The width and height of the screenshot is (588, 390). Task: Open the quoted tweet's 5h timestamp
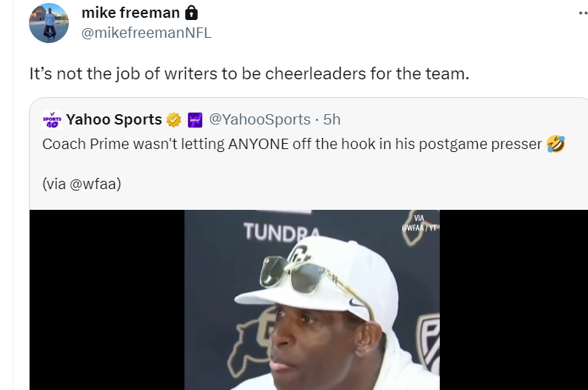pos(332,119)
